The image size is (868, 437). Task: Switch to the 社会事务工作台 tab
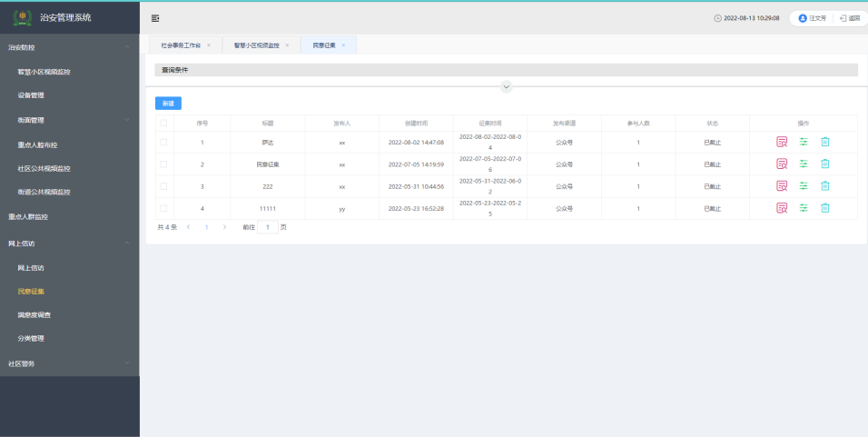[x=181, y=45]
